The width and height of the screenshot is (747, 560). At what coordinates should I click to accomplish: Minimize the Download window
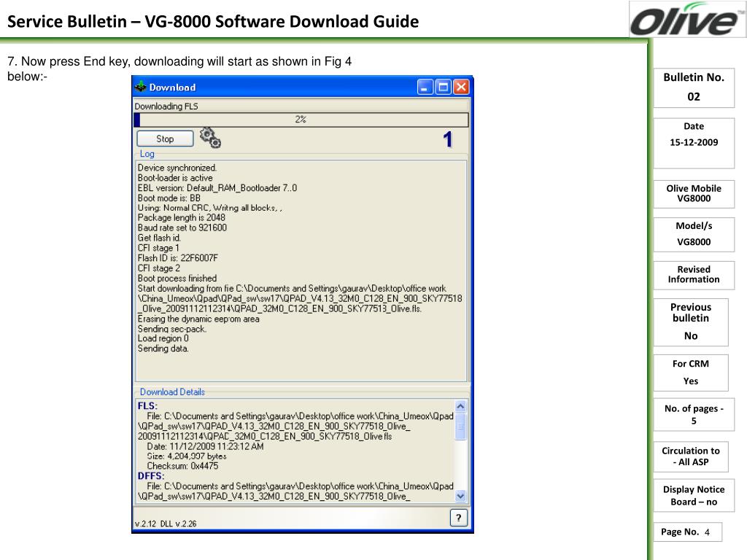point(425,87)
